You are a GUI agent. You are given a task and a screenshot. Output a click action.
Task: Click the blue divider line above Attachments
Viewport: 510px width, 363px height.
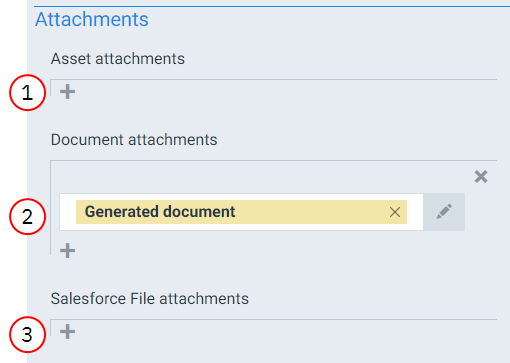[x=272, y=6]
